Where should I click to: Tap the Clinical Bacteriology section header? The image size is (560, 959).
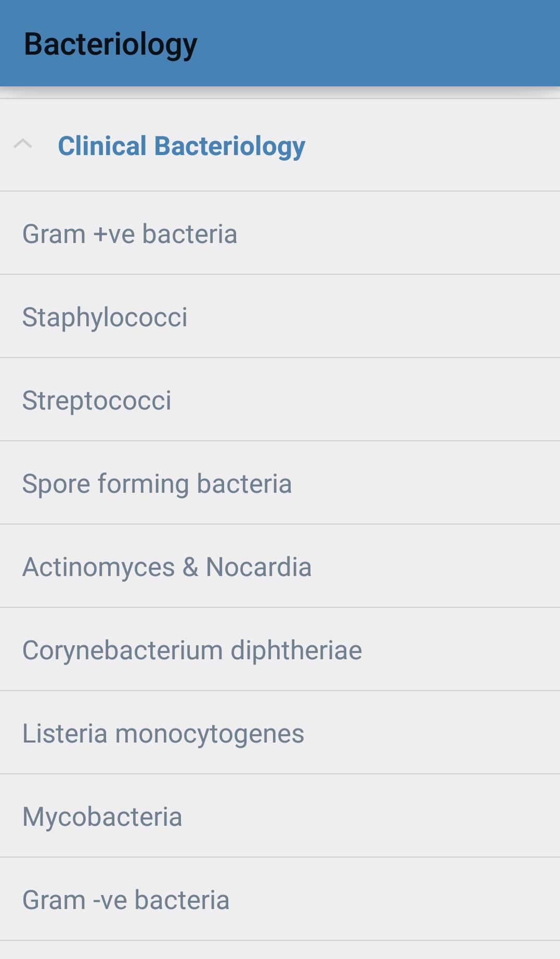point(181,146)
